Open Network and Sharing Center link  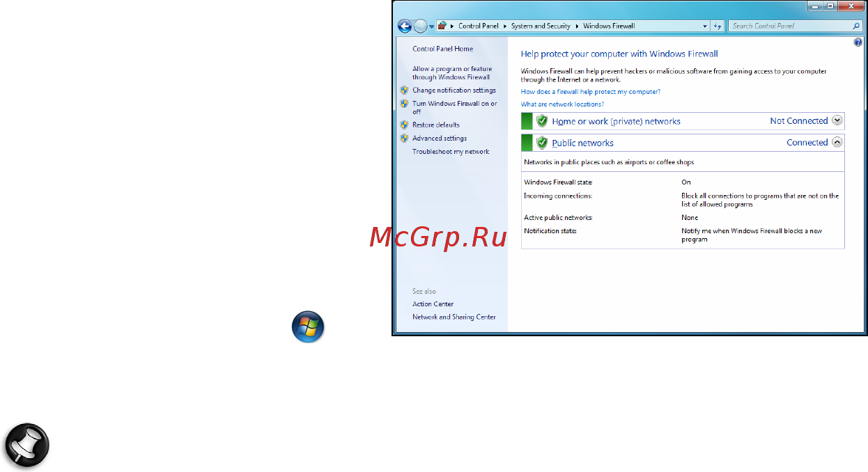pos(454,317)
